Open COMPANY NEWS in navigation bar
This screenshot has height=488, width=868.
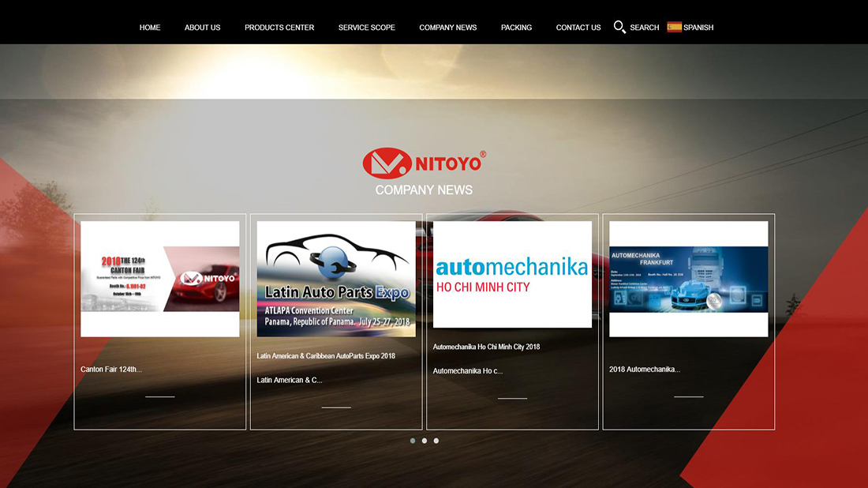(448, 27)
